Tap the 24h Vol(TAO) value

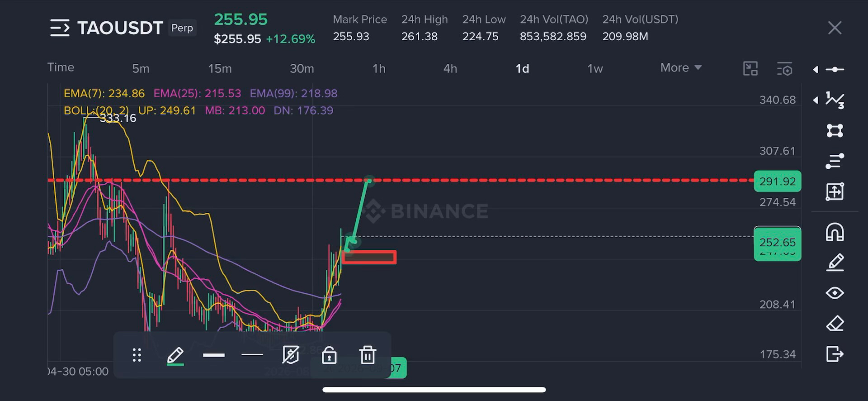553,36
